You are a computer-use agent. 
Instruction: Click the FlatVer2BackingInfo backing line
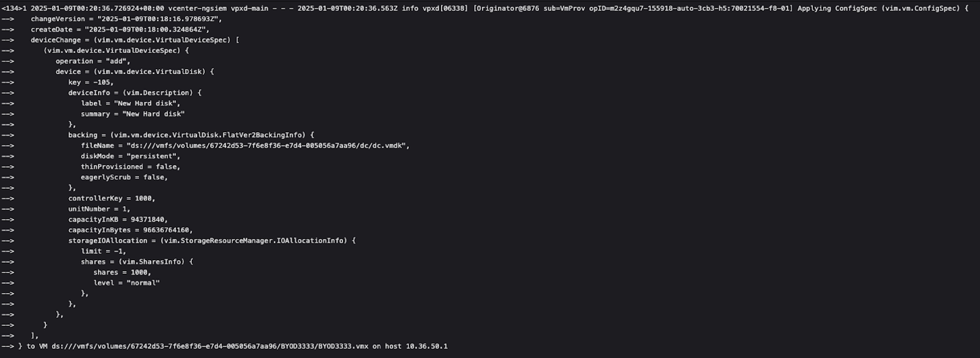tap(190, 135)
